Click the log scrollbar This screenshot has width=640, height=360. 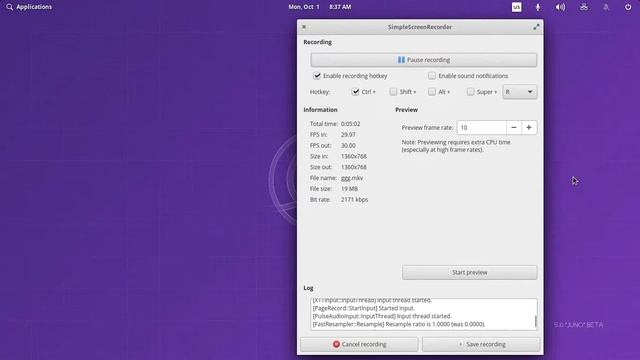tap(535, 320)
